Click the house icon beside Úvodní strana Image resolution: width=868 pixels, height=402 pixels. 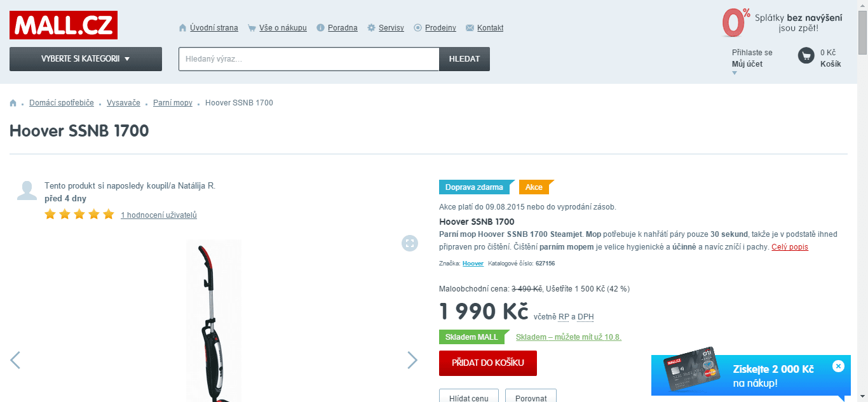pyautogui.click(x=183, y=28)
